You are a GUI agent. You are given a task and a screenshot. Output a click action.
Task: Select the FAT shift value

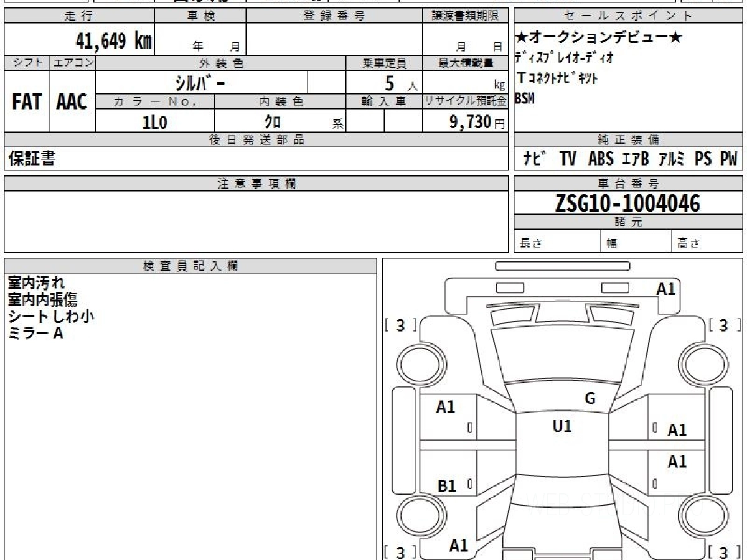pyautogui.click(x=27, y=101)
